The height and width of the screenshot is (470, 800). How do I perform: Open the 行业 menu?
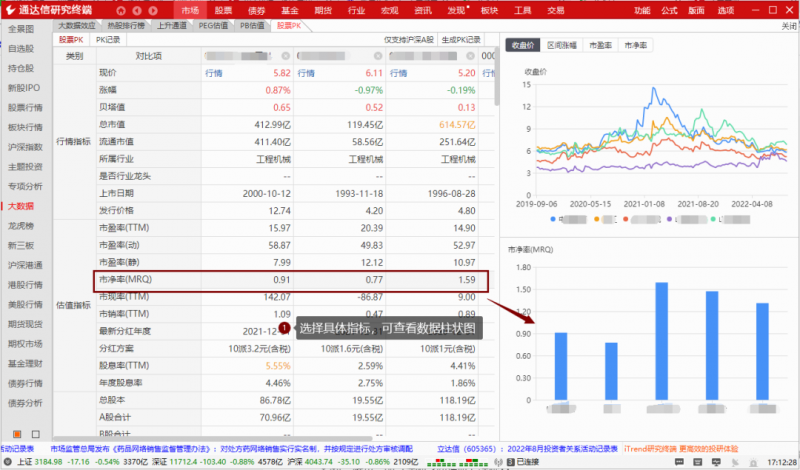coord(356,10)
